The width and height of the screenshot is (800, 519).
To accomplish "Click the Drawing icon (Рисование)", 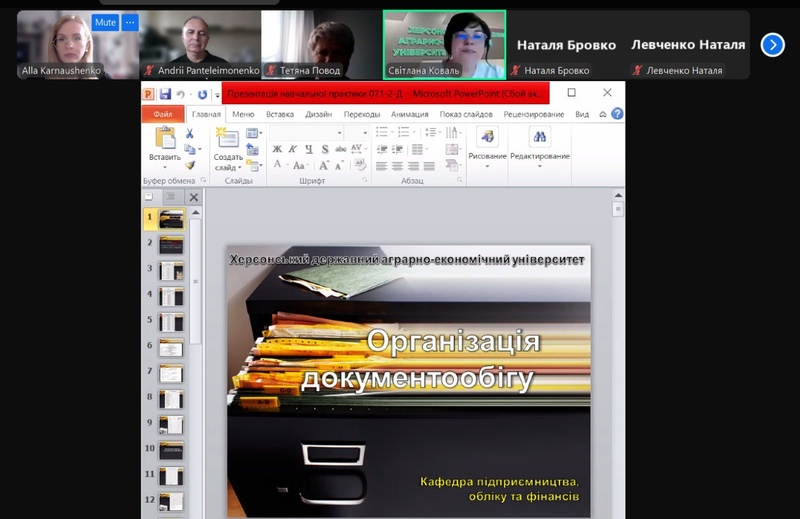I will (x=487, y=136).
